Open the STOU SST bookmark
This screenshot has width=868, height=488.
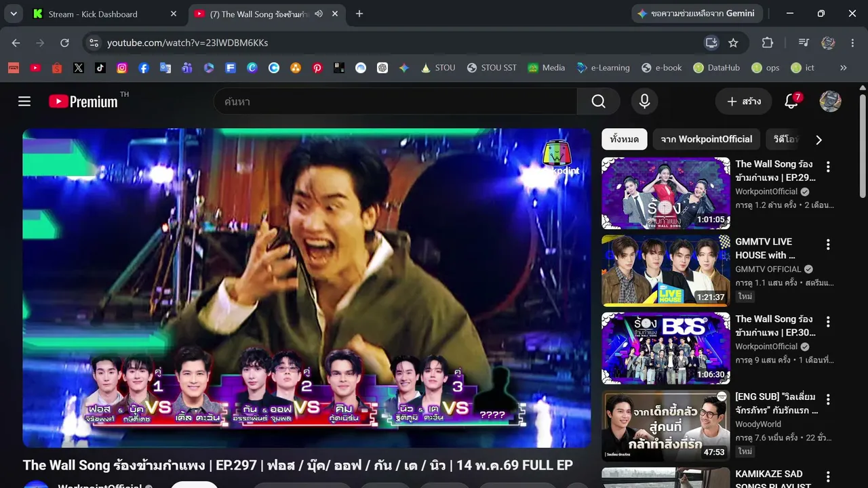pos(492,68)
